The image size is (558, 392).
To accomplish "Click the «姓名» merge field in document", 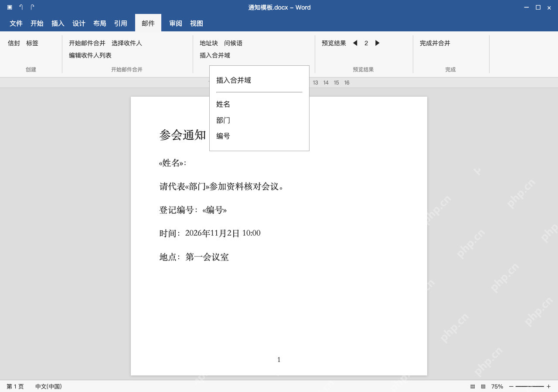I will coord(171,163).
